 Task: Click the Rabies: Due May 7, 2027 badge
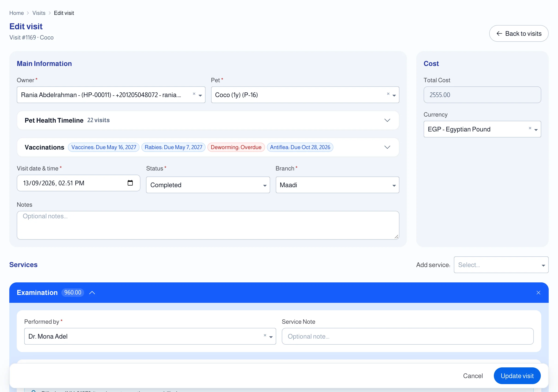[173, 147]
